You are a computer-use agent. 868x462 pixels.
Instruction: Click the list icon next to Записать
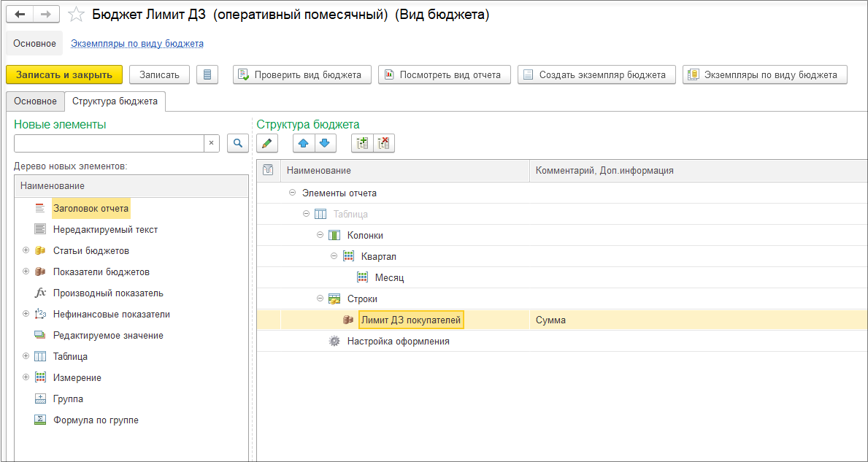tap(207, 74)
